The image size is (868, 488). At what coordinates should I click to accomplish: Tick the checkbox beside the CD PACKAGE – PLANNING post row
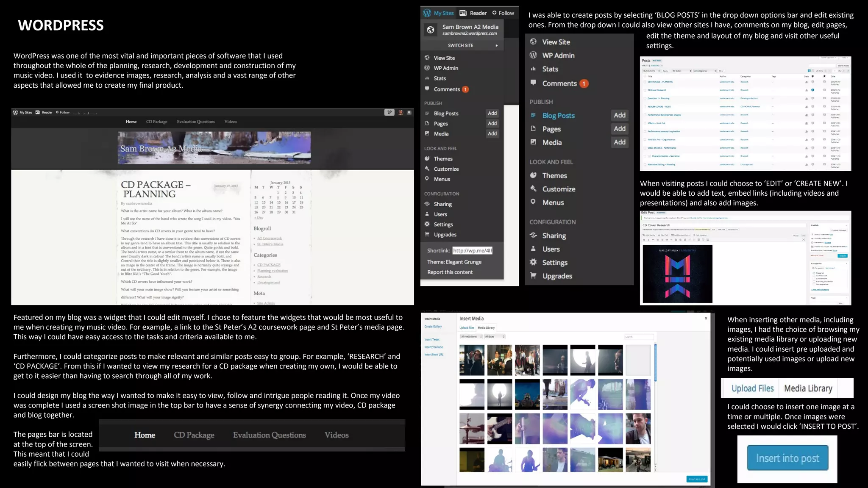click(645, 82)
